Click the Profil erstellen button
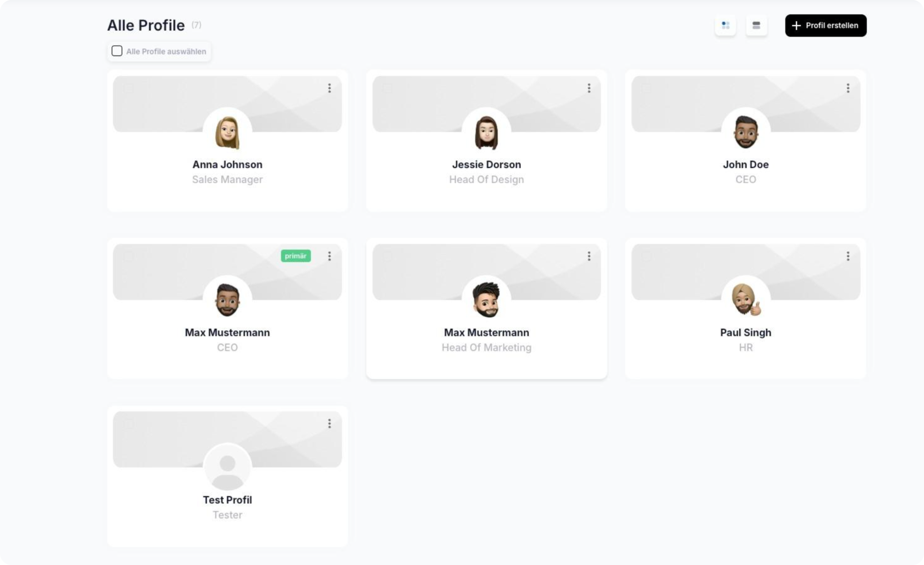This screenshot has height=565, width=924. tap(825, 25)
